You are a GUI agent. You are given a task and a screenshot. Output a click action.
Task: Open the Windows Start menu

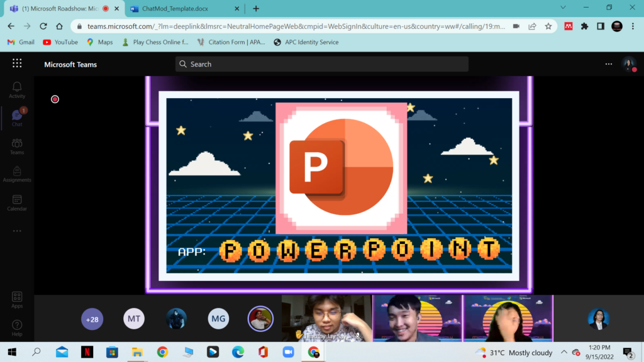(12, 352)
